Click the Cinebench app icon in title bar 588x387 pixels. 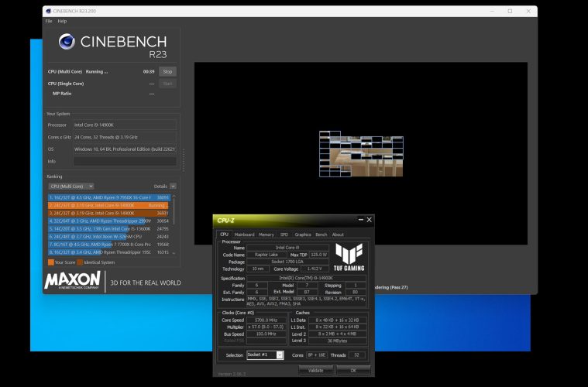48,12
